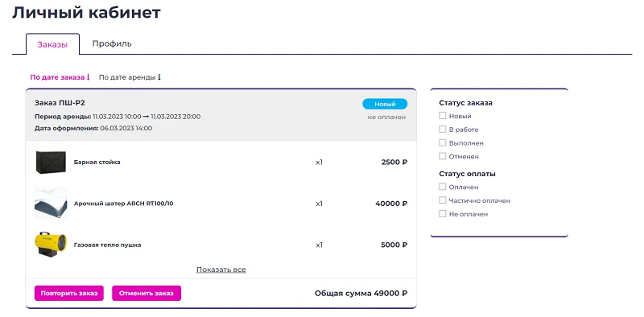The image size is (644, 317).
Task: Click the Статус оплаты filter heading
Action: coord(468,174)
